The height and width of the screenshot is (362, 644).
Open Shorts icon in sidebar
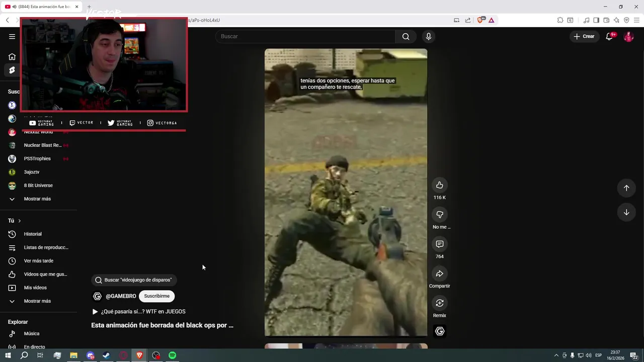(x=12, y=70)
